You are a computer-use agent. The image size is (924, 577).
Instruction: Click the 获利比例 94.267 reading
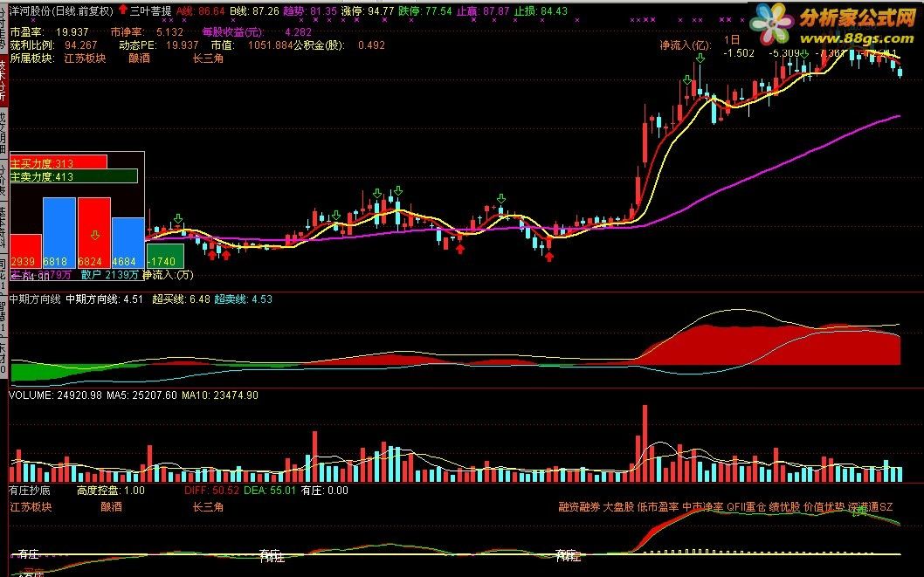click(x=53, y=45)
